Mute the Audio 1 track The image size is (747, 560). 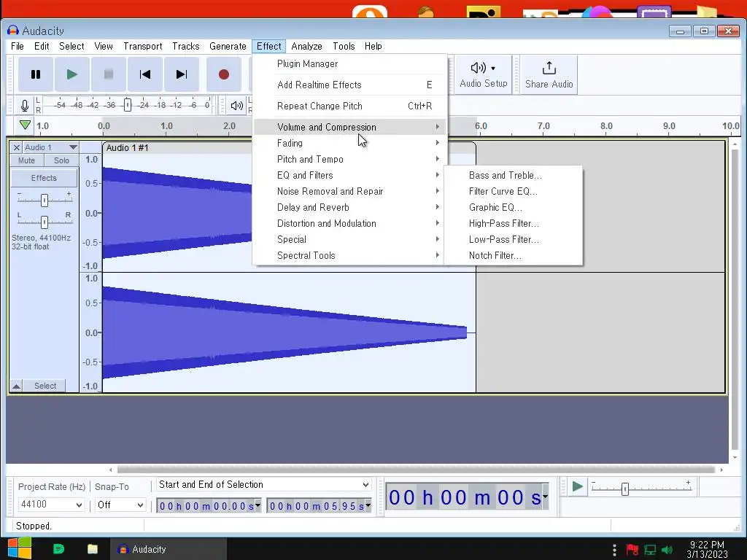[27, 160]
